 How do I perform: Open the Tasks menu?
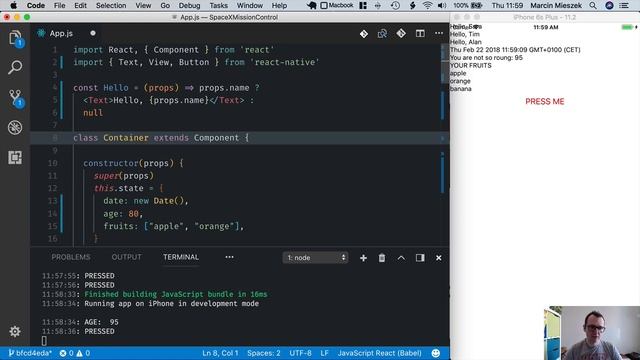(218, 5)
